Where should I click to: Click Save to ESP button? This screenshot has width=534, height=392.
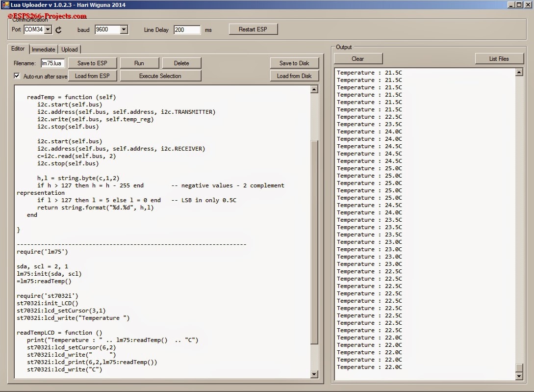pyautogui.click(x=92, y=63)
